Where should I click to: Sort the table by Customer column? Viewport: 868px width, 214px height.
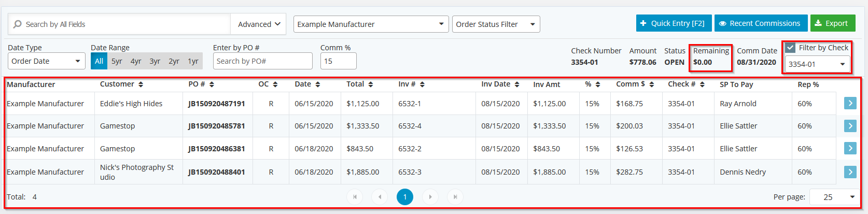click(122, 84)
